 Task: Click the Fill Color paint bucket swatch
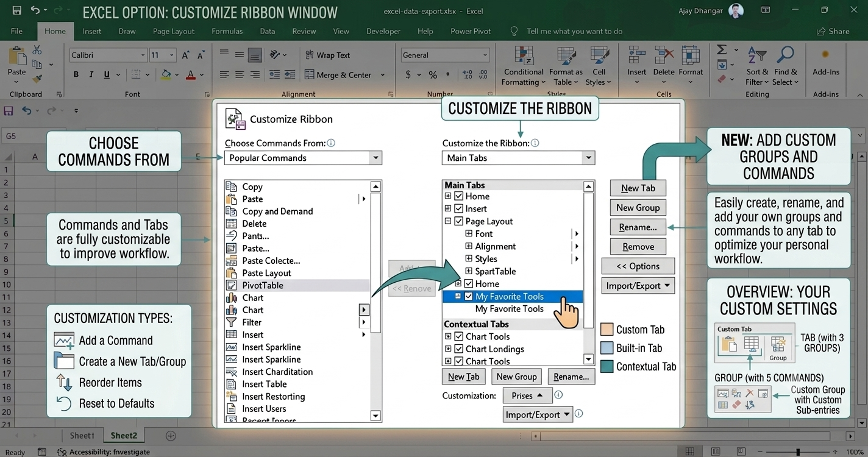coord(166,75)
